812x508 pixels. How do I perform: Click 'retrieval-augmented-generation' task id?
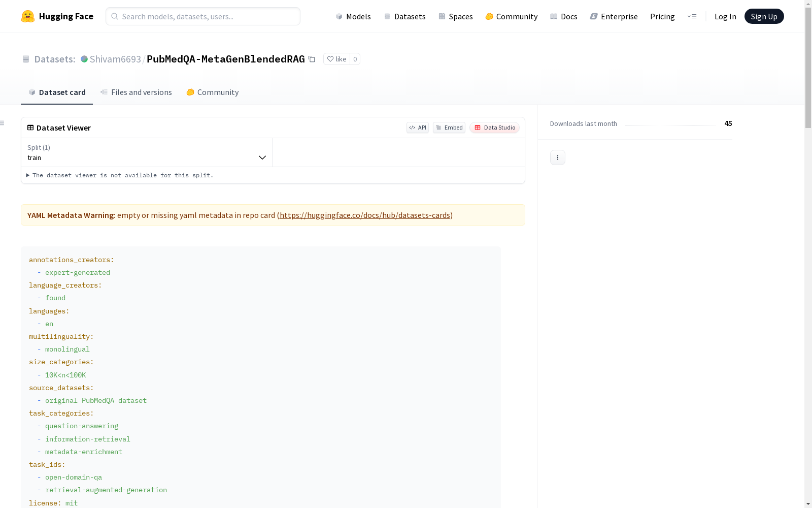click(x=106, y=490)
